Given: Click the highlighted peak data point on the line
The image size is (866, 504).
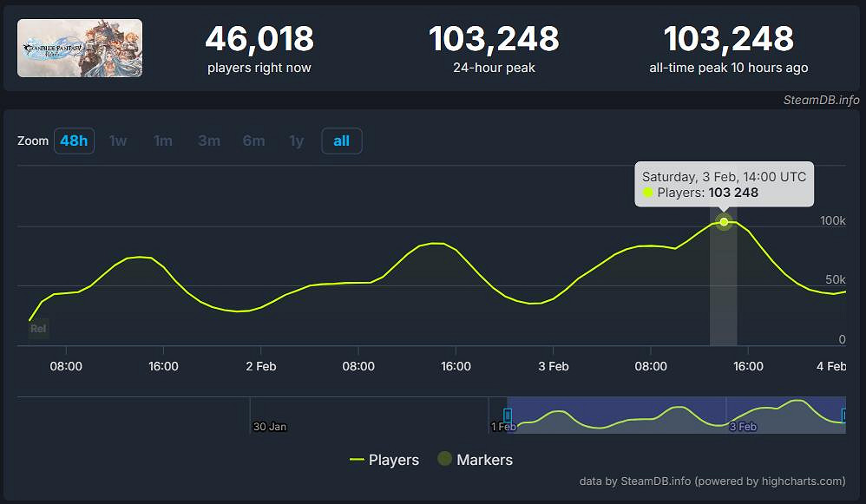Looking at the screenshot, I should pyautogui.click(x=724, y=222).
